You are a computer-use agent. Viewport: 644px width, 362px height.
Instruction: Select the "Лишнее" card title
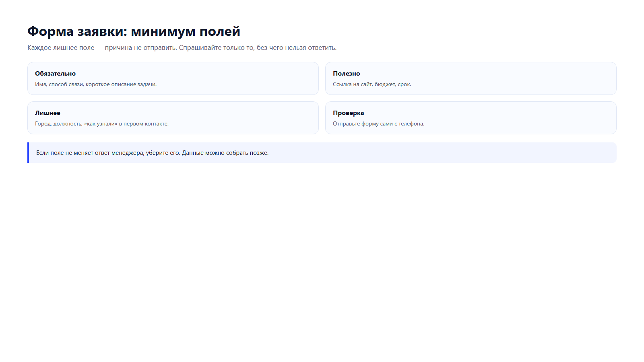(47, 113)
